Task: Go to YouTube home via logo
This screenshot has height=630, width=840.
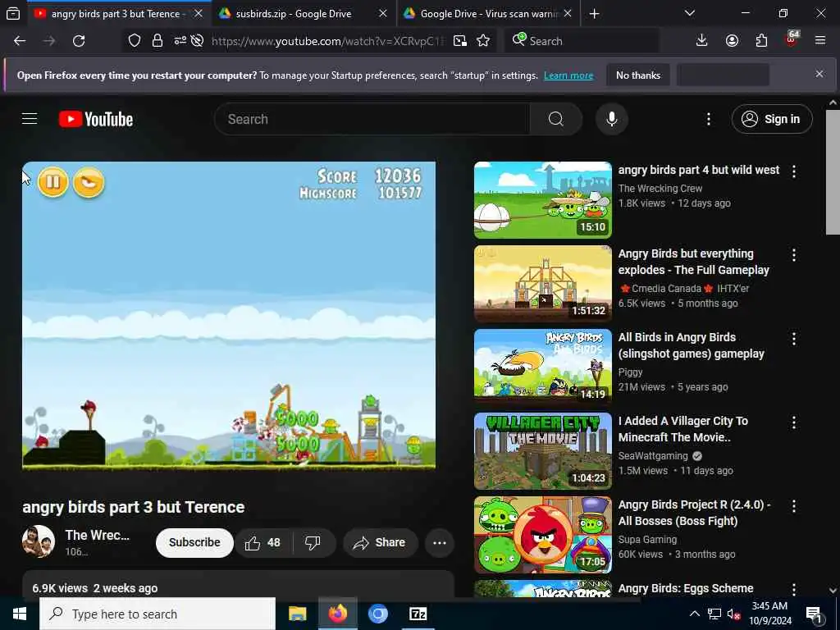Action: point(96,119)
